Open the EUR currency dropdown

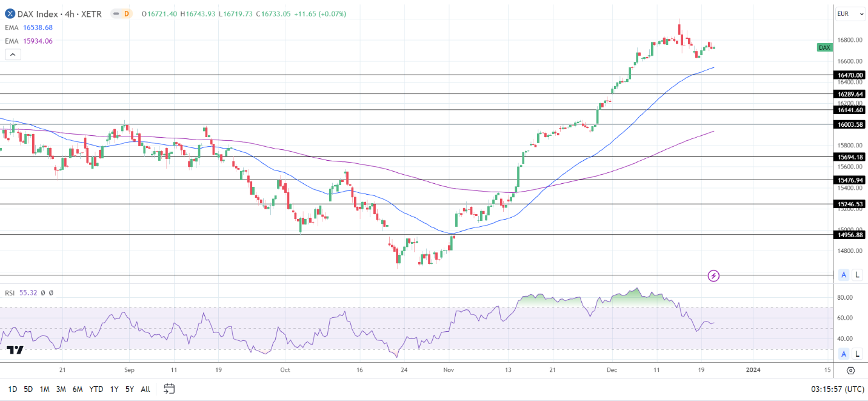point(850,13)
